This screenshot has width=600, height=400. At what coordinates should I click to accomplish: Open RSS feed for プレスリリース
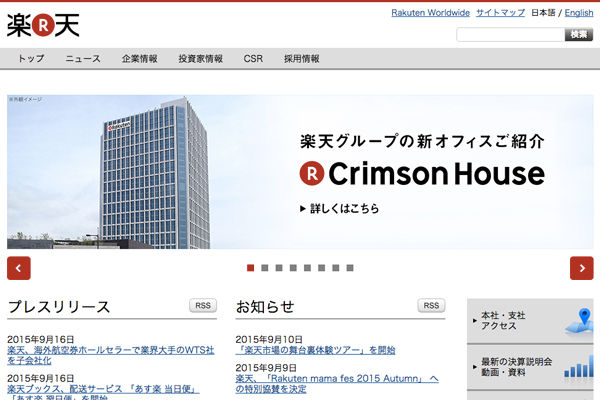pyautogui.click(x=203, y=305)
